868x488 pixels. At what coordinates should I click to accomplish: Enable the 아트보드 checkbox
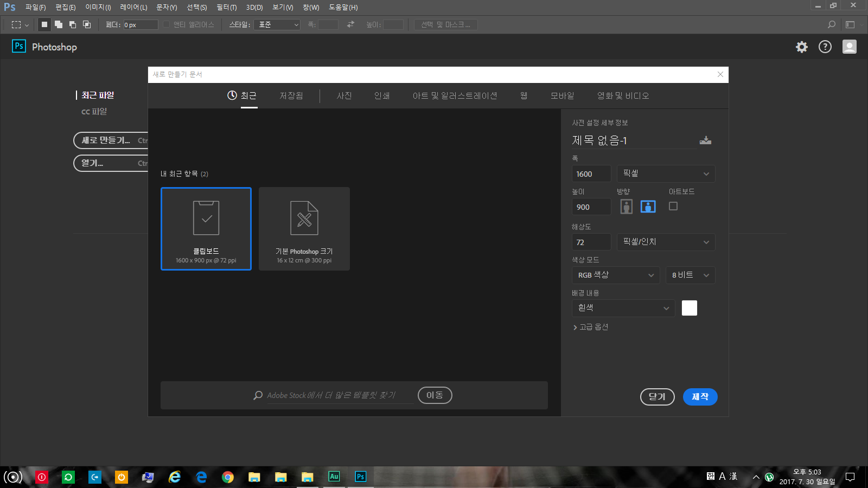point(673,206)
